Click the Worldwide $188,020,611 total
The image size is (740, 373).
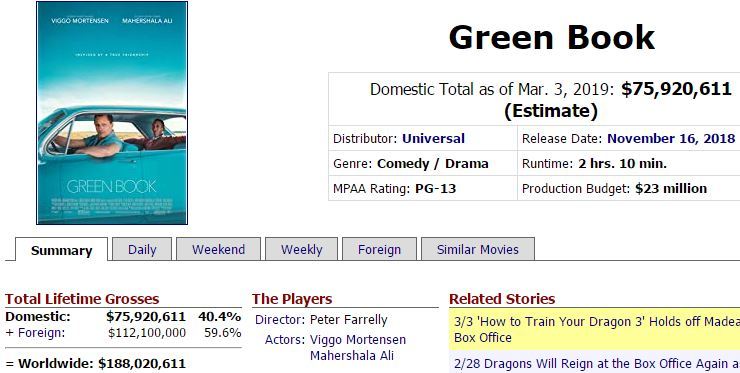point(142,364)
